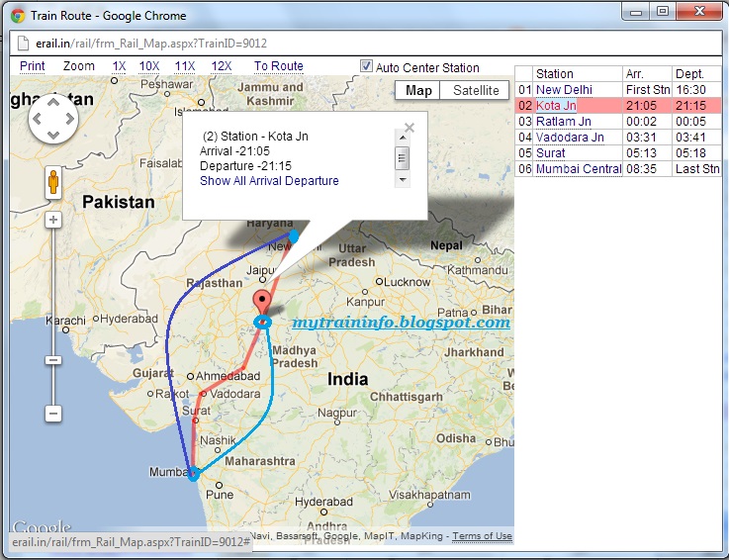729x560 pixels.
Task: Select Vadodara Jn station in the table
Action: (x=570, y=138)
